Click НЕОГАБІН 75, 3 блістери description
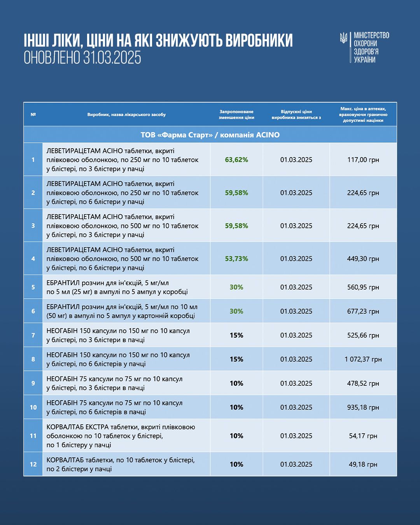Image resolution: width=420 pixels, height=525 pixels. [x=114, y=383]
